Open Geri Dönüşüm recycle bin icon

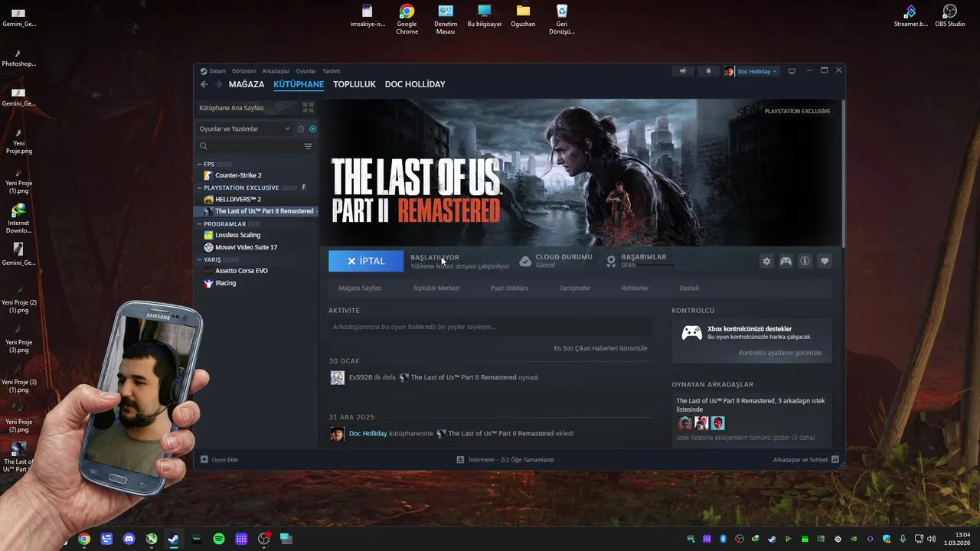pyautogui.click(x=561, y=19)
